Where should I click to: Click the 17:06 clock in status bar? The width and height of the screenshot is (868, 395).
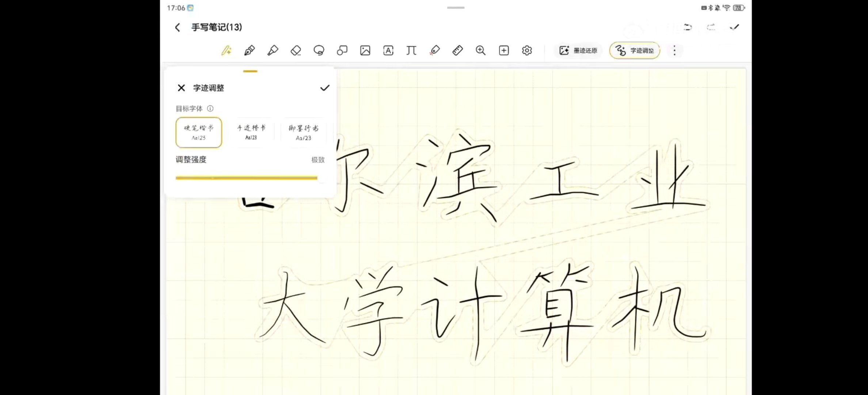coord(176,8)
